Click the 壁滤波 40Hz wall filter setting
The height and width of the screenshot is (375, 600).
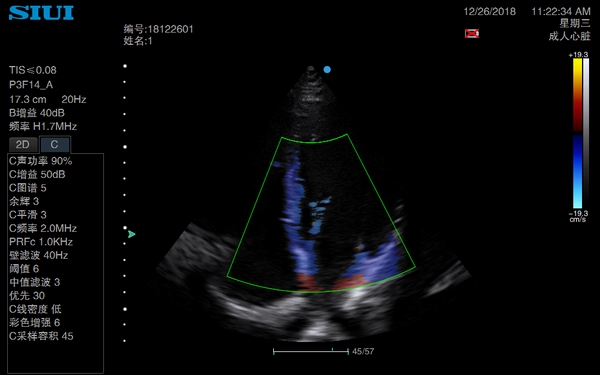(39, 255)
